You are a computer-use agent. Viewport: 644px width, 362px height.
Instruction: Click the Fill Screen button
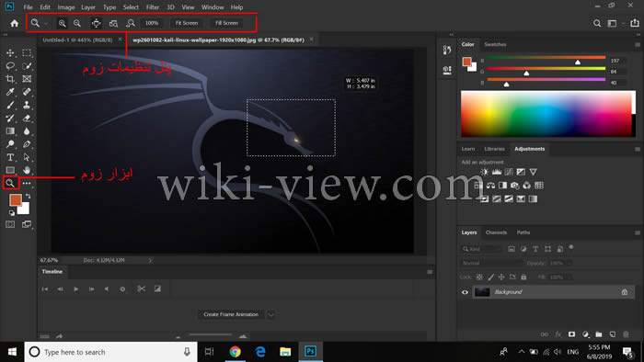pyautogui.click(x=226, y=23)
